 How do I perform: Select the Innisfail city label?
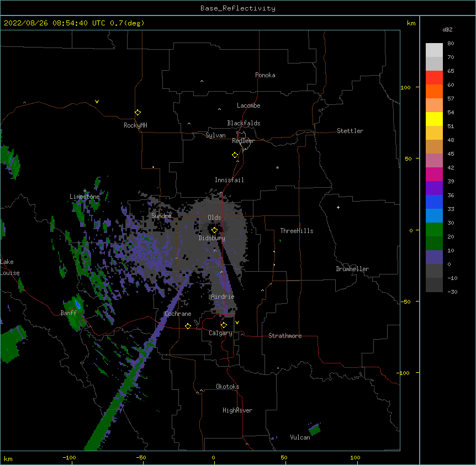point(229,180)
